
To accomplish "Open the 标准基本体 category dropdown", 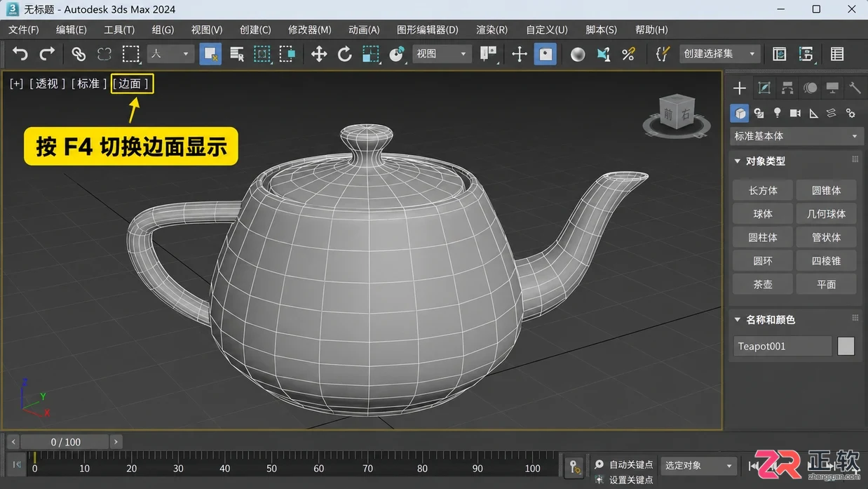I will (x=795, y=136).
